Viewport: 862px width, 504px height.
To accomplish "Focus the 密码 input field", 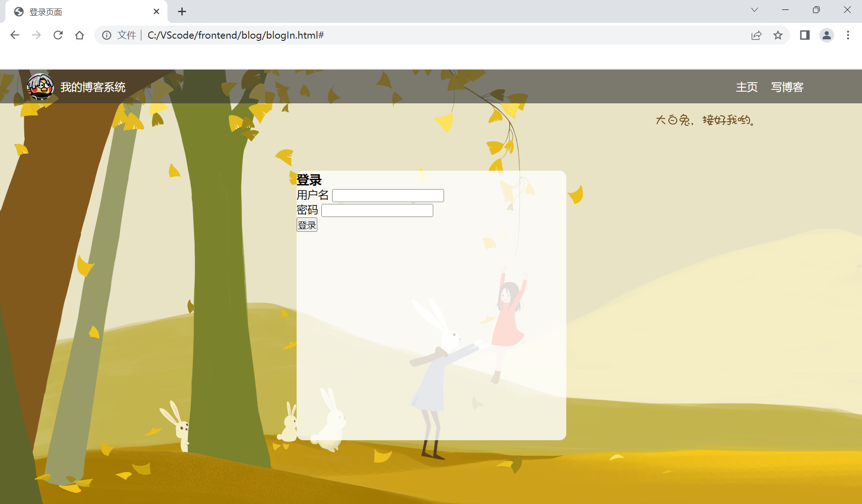I will (377, 210).
